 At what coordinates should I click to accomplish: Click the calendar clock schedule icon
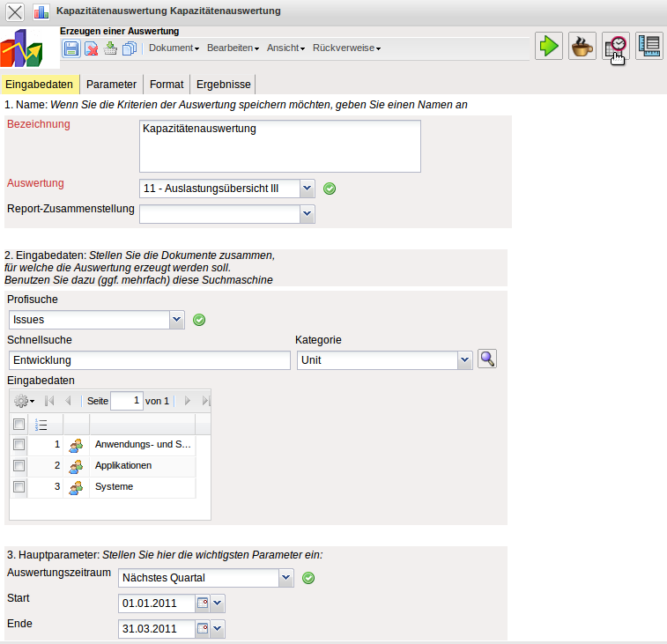[616, 46]
